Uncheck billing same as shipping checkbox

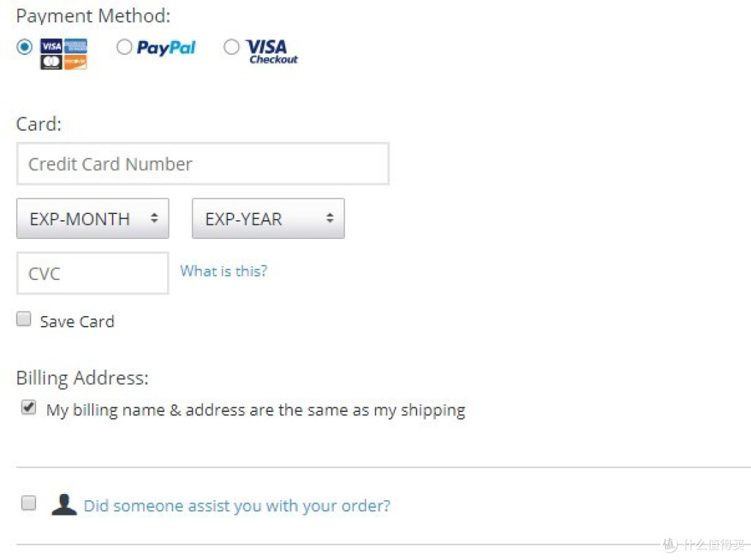29,407
